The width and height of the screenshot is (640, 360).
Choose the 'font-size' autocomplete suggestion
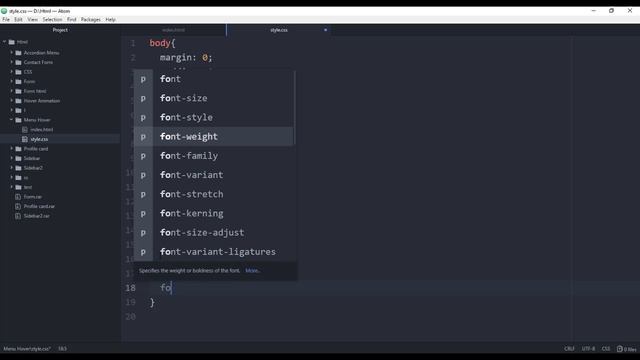coord(213,98)
